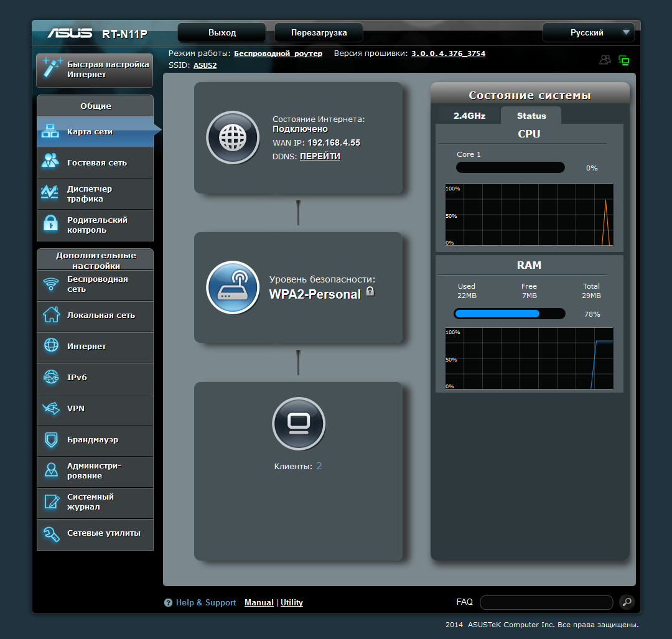This screenshot has width=672, height=639.
Task: Click the Перезагрузка reboot button
Action: [319, 32]
